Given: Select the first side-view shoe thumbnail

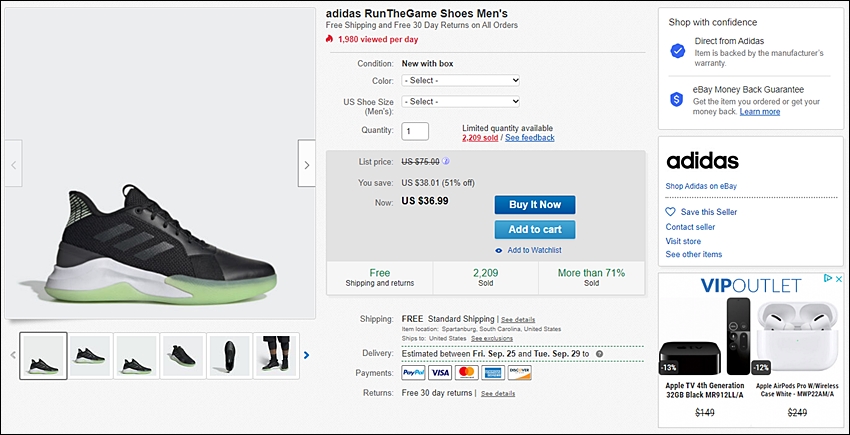Looking at the screenshot, I should pyautogui.click(x=43, y=356).
